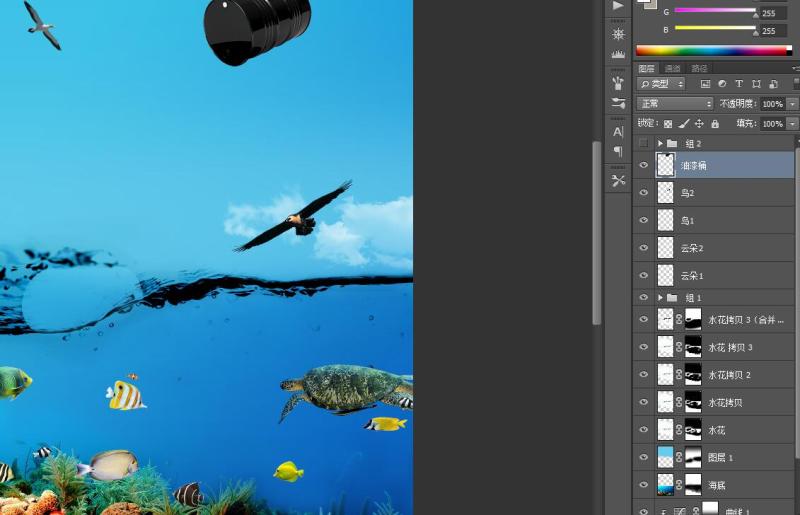Toggle visibility of 云朵2 layer

643,248
